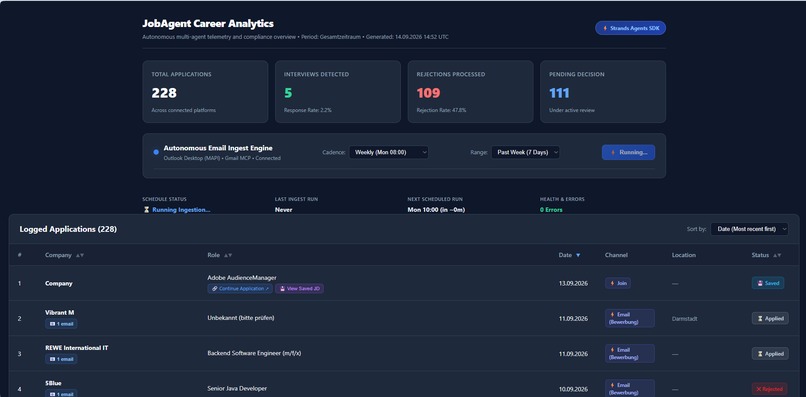Click Continue Application link
This screenshot has height=397, width=806.
point(240,288)
